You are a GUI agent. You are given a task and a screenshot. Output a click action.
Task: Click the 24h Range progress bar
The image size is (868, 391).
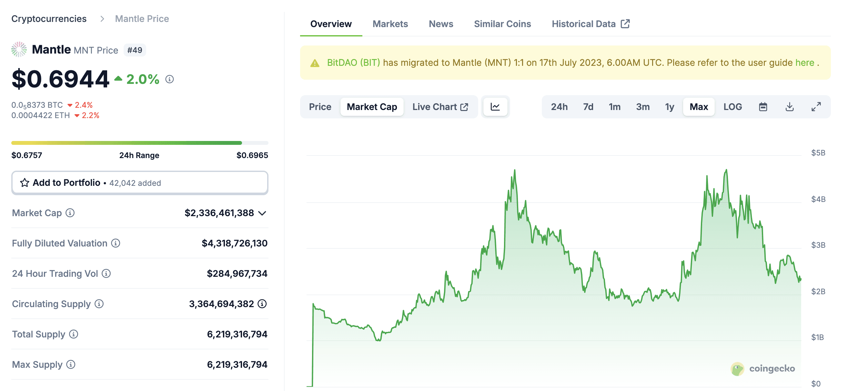tap(140, 143)
